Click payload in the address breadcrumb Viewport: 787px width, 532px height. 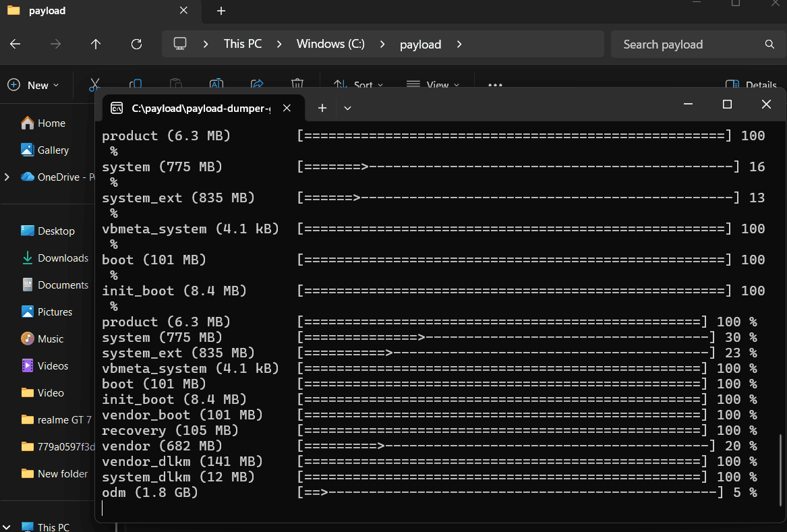click(x=420, y=45)
